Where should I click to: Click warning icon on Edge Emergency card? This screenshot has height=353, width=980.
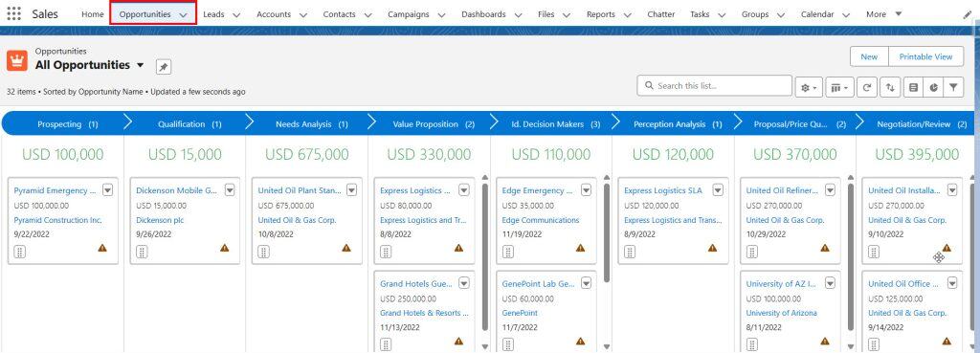(x=581, y=248)
